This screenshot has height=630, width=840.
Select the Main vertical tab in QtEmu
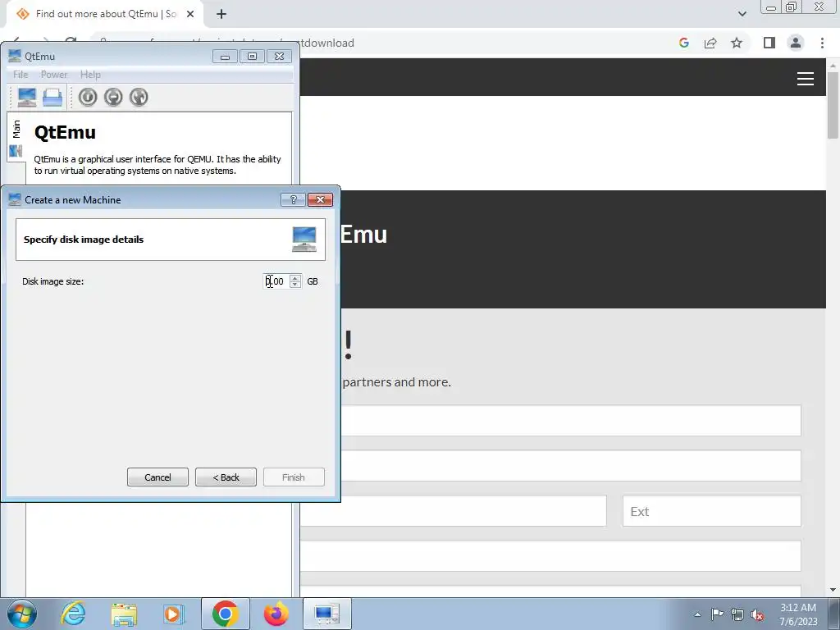tap(16, 138)
